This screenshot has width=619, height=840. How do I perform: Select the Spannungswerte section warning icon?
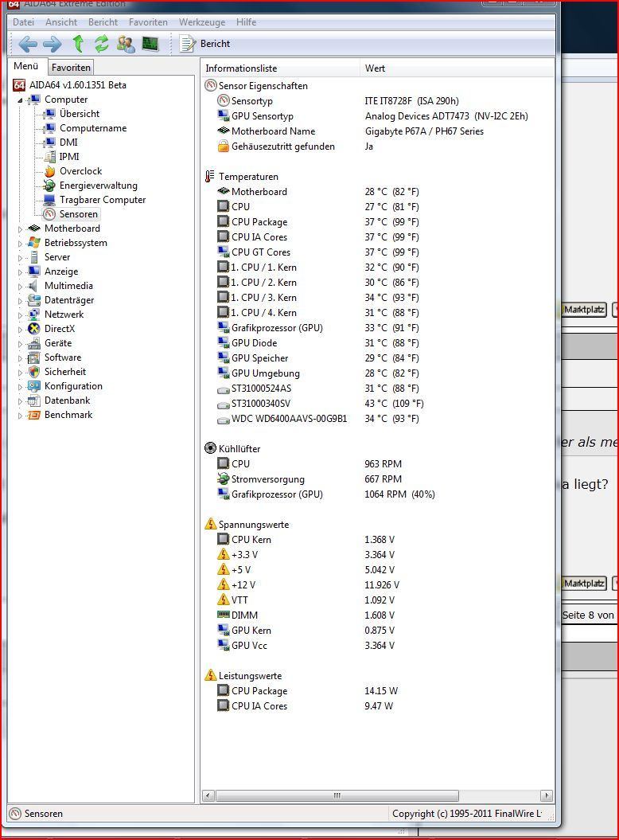[x=210, y=524]
